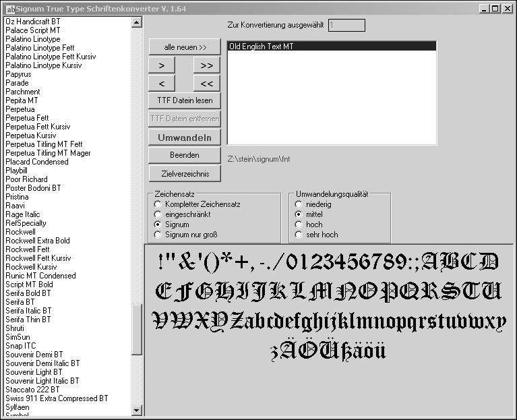
Task: Select 'Script MT Bold' font
Action: pos(30,284)
